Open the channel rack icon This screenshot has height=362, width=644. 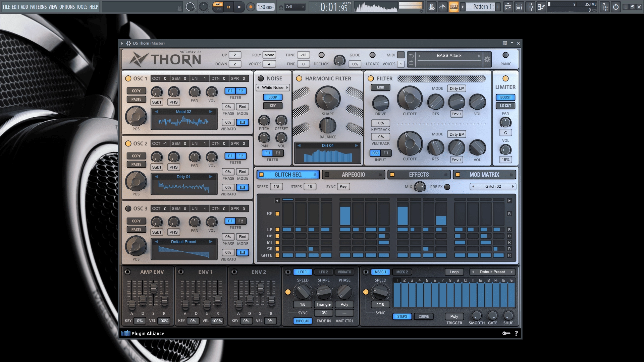519,7
